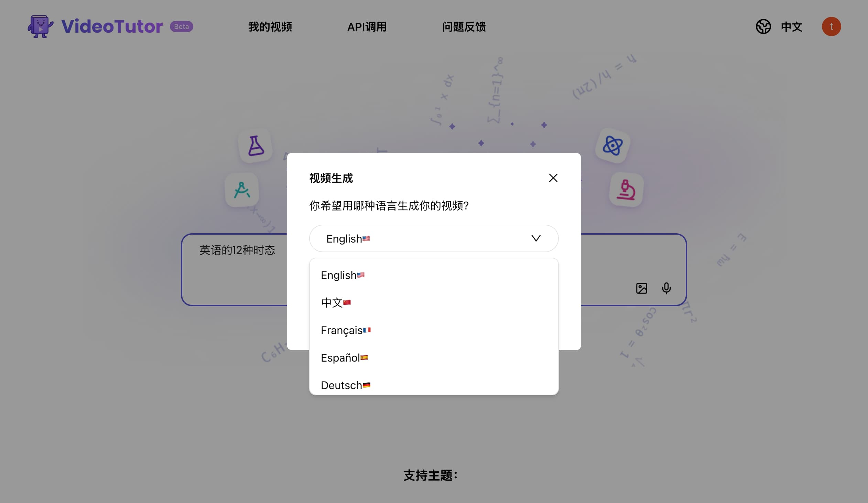
Task: Click the biology microscope subject icon
Action: (x=626, y=190)
